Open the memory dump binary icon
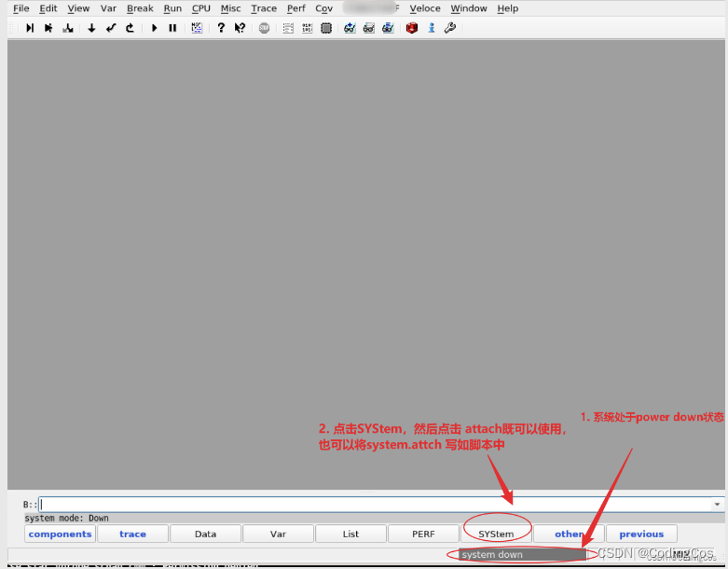The width and height of the screenshot is (728, 569). pos(307,28)
